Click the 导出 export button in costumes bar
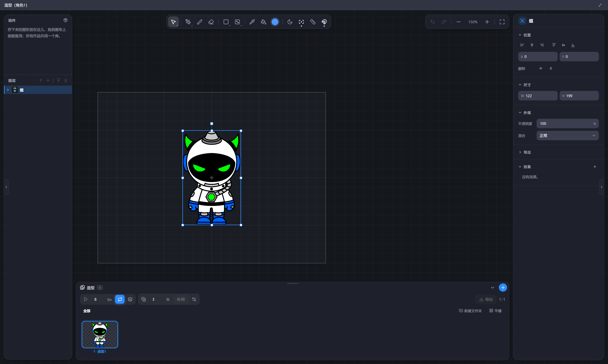This screenshot has height=364, width=608. pos(486,299)
